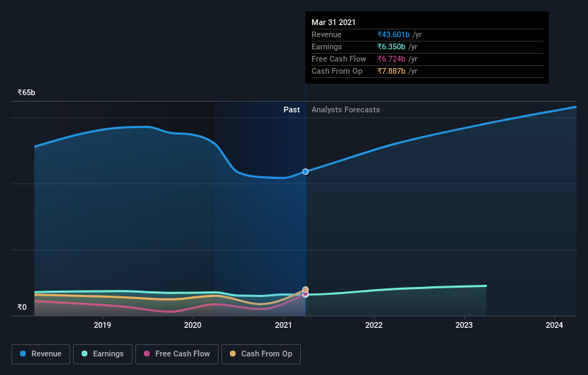
Task: Click the Earnings row label in the tooltip
Action: click(327, 47)
